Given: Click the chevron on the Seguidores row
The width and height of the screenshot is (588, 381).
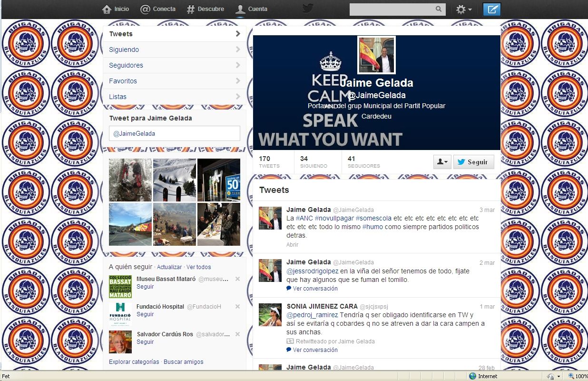Looking at the screenshot, I should (x=238, y=65).
